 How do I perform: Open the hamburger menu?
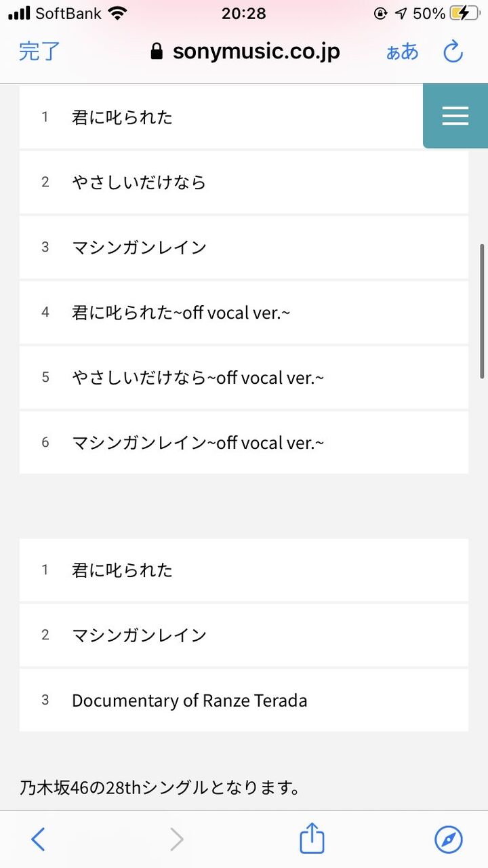coord(455,116)
